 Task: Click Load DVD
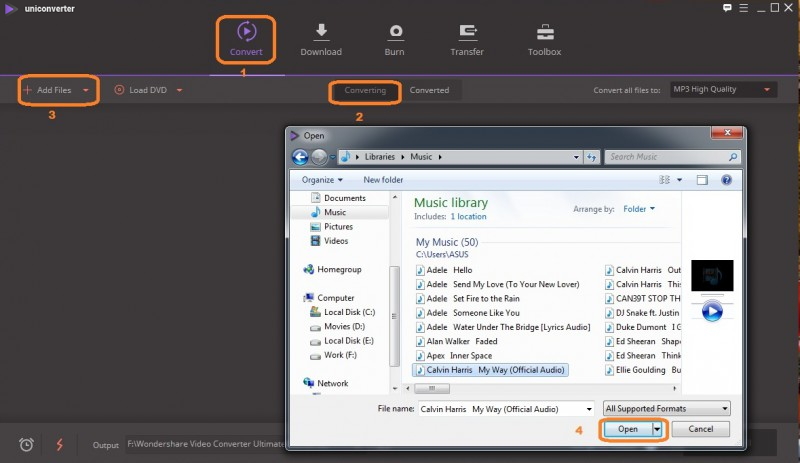[141, 90]
